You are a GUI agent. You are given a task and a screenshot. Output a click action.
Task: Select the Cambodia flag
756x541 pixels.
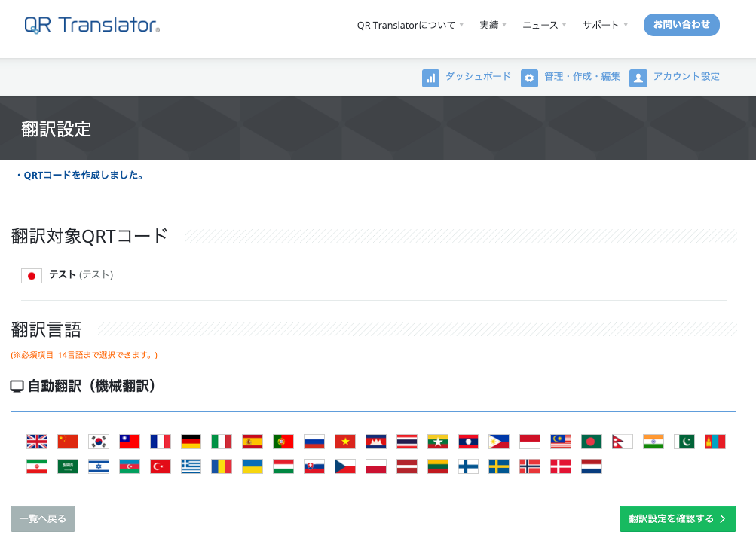pos(376,442)
